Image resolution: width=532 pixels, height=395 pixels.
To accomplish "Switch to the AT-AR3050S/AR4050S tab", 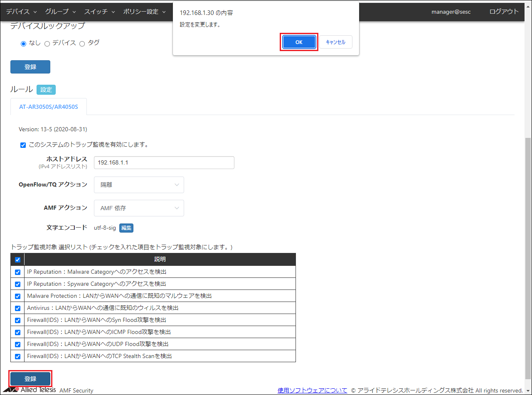I will (49, 107).
